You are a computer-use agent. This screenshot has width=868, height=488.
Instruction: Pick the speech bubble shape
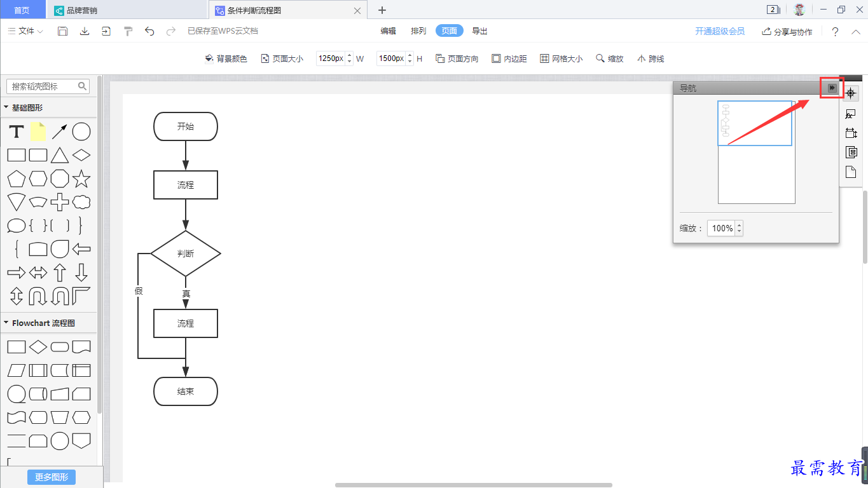tap(17, 226)
